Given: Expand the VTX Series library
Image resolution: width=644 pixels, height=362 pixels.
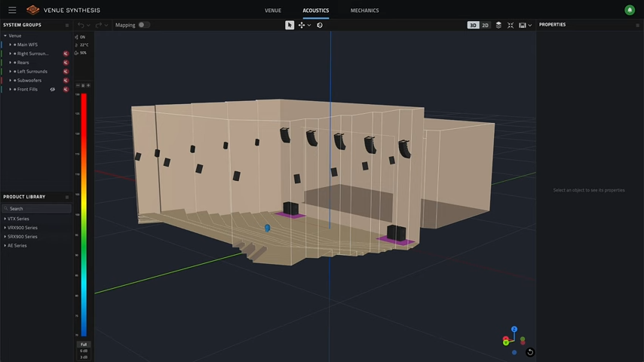Looking at the screenshot, I should point(5,219).
